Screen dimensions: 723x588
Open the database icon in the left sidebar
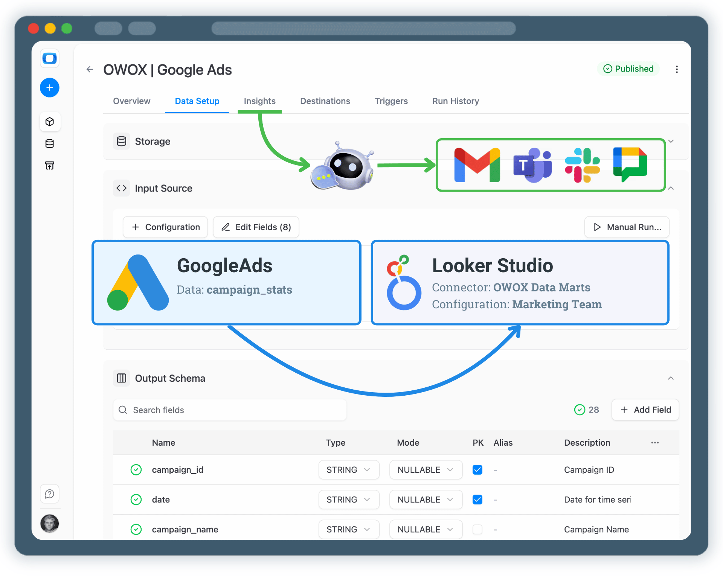49,143
